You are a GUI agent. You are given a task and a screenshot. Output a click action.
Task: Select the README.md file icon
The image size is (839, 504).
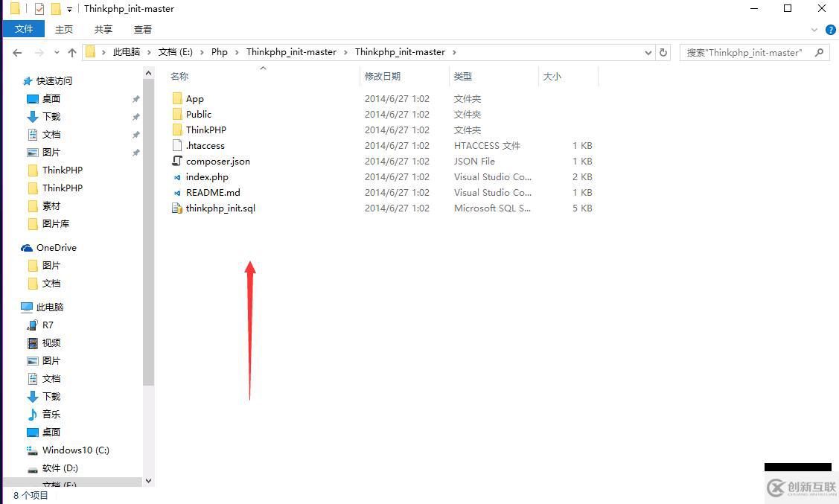click(x=177, y=192)
